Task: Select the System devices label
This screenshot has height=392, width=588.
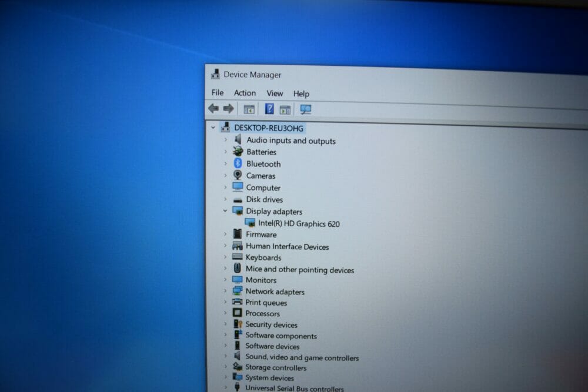Action: point(270,378)
